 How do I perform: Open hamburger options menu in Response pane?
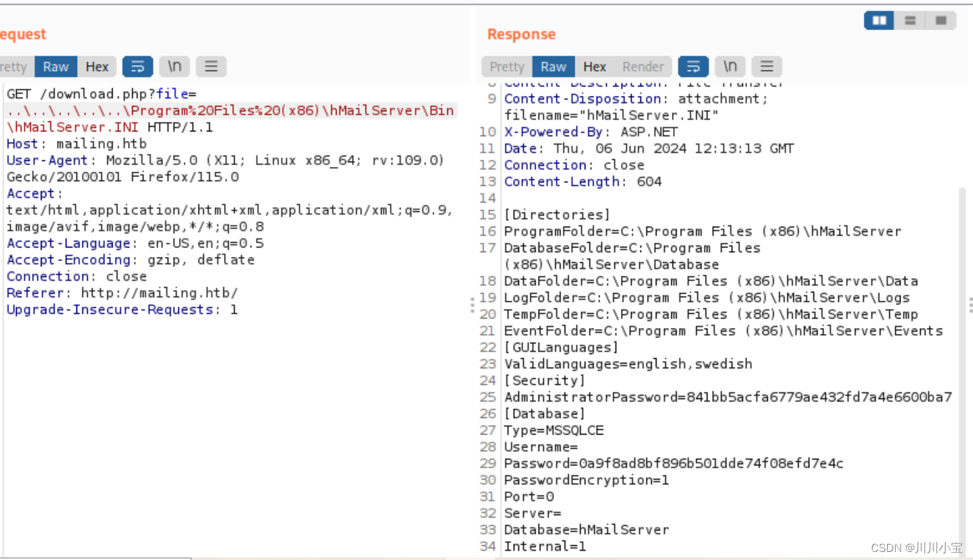[x=767, y=66]
